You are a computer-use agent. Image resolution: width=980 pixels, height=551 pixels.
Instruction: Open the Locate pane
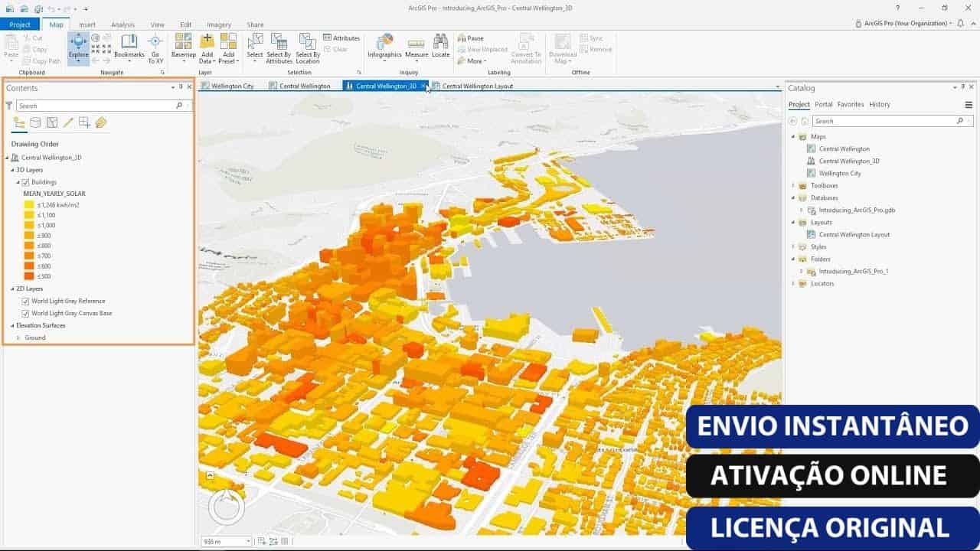441,46
